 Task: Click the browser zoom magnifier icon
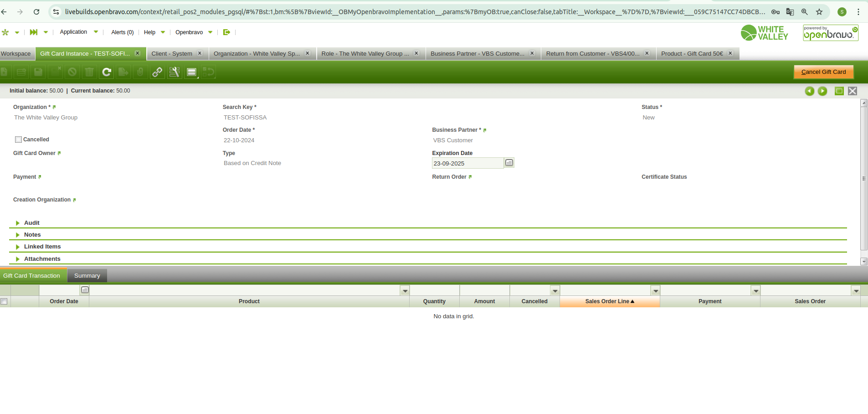click(x=805, y=12)
